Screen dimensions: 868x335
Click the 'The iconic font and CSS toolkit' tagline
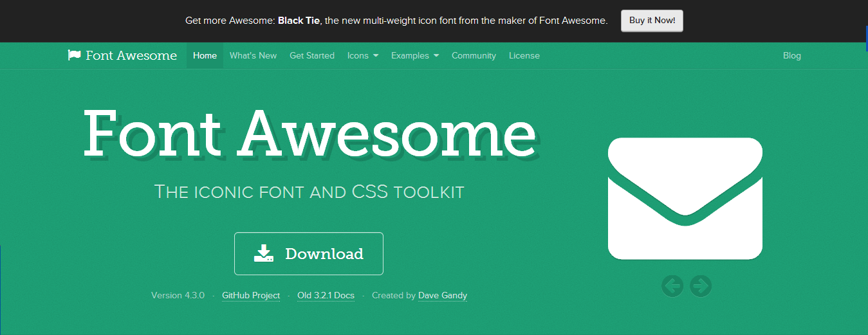coord(309,192)
